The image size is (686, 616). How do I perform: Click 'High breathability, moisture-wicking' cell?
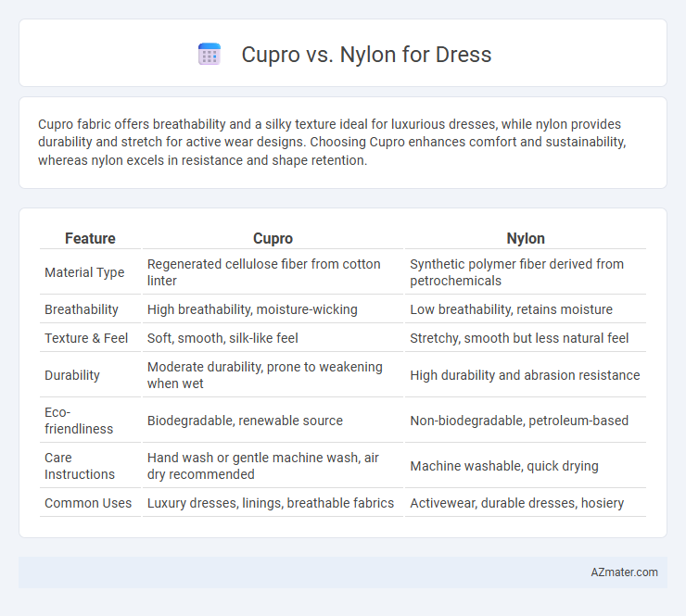[x=273, y=309]
